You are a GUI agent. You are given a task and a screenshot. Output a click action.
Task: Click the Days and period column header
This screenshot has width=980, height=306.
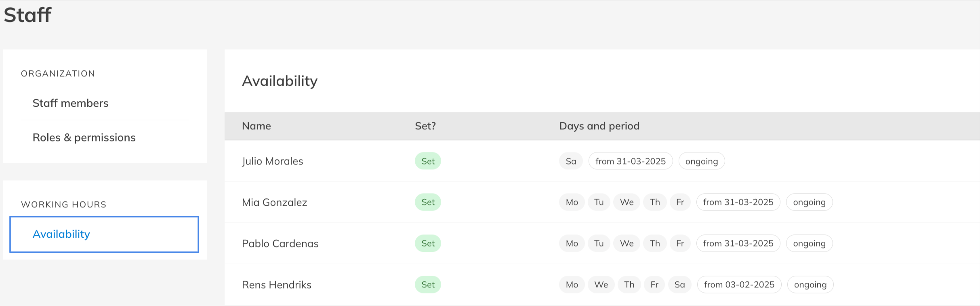point(599,126)
